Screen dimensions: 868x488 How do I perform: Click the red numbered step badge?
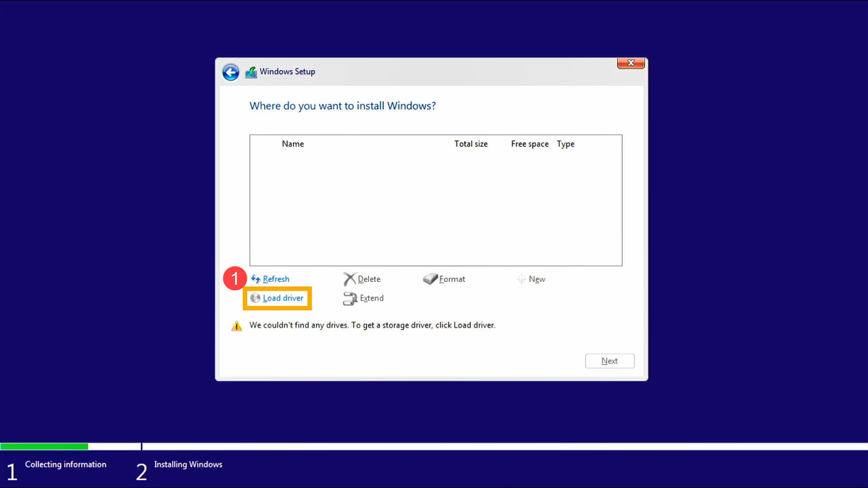pyautogui.click(x=234, y=278)
